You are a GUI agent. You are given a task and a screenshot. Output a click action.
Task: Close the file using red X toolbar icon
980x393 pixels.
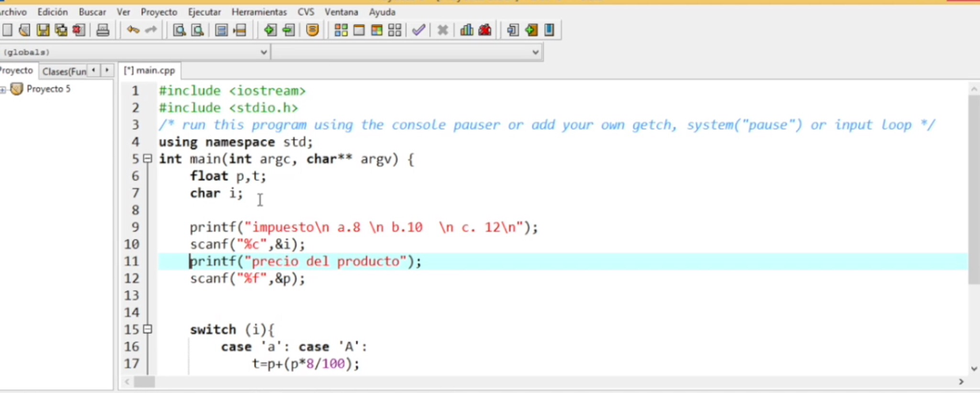78,30
